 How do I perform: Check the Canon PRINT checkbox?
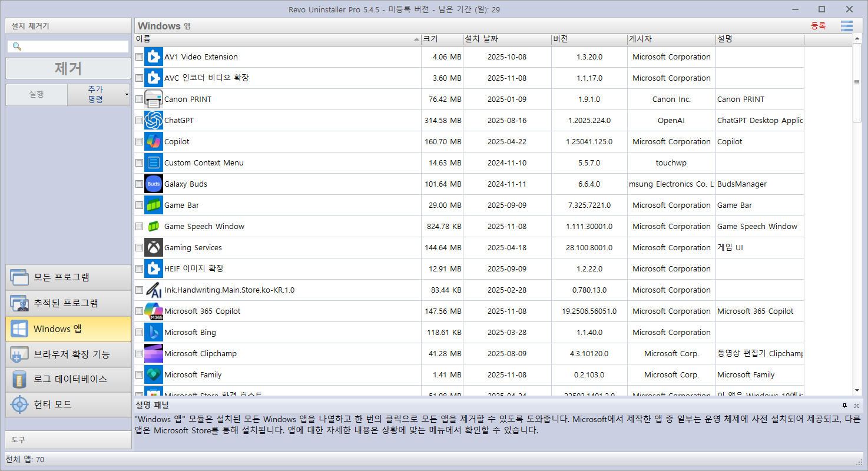139,99
